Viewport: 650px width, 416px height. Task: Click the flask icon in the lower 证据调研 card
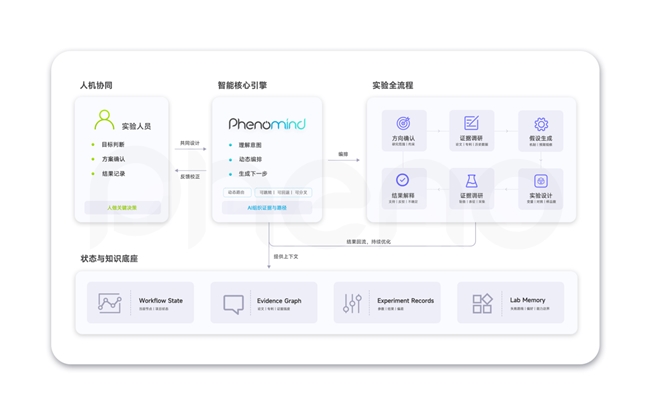(x=471, y=181)
